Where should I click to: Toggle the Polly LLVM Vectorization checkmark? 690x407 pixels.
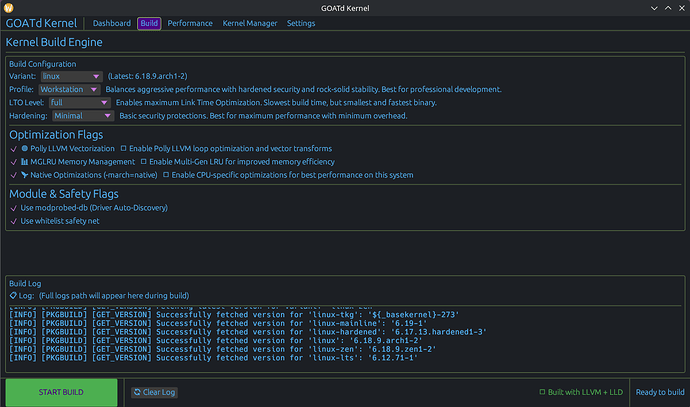pyautogui.click(x=12, y=148)
